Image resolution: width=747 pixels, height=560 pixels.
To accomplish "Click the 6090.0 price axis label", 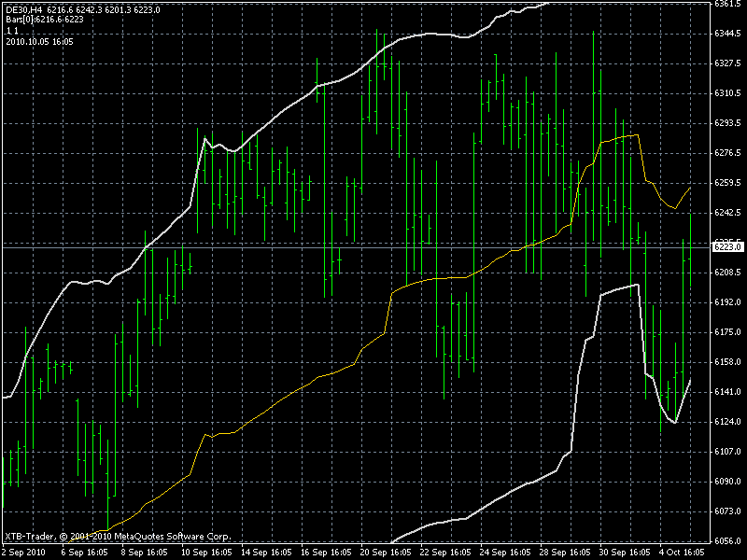I will click(727, 482).
